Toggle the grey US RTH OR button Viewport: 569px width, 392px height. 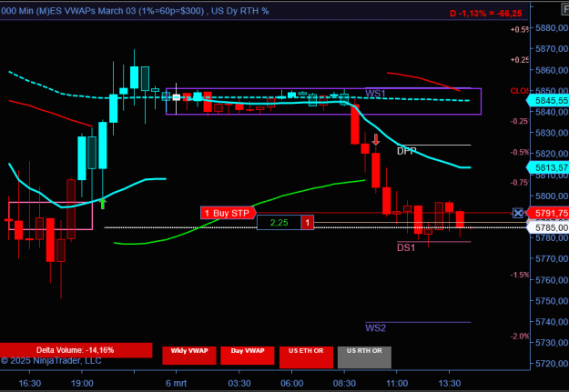pyautogui.click(x=364, y=357)
